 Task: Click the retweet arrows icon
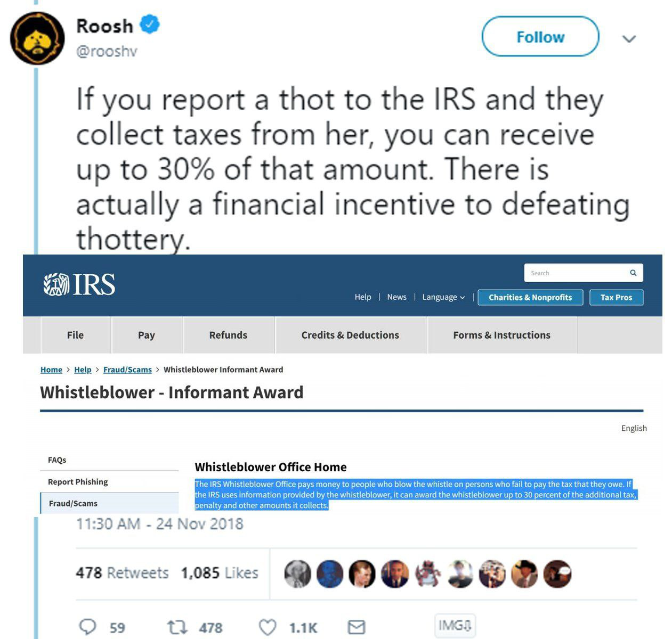tap(177, 627)
